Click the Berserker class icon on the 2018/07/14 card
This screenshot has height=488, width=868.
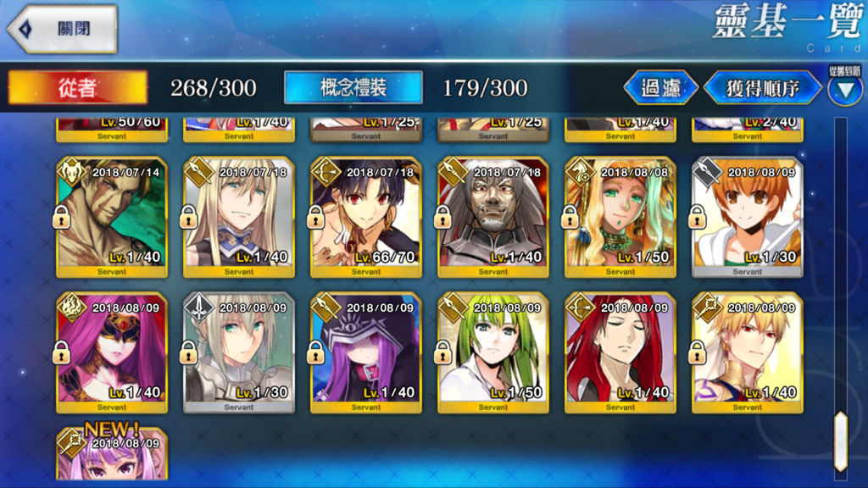click(x=71, y=172)
